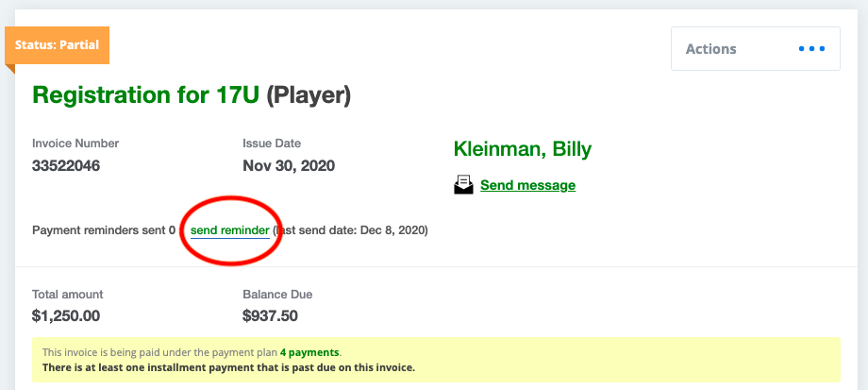
Task: Open the Send message link
Action: click(527, 185)
